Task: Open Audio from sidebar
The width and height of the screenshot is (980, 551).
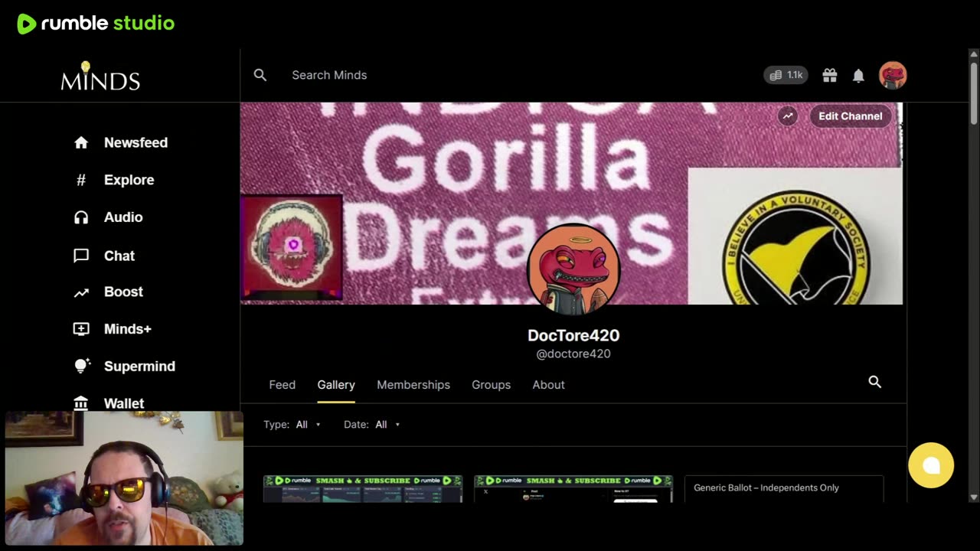Action: pos(123,217)
